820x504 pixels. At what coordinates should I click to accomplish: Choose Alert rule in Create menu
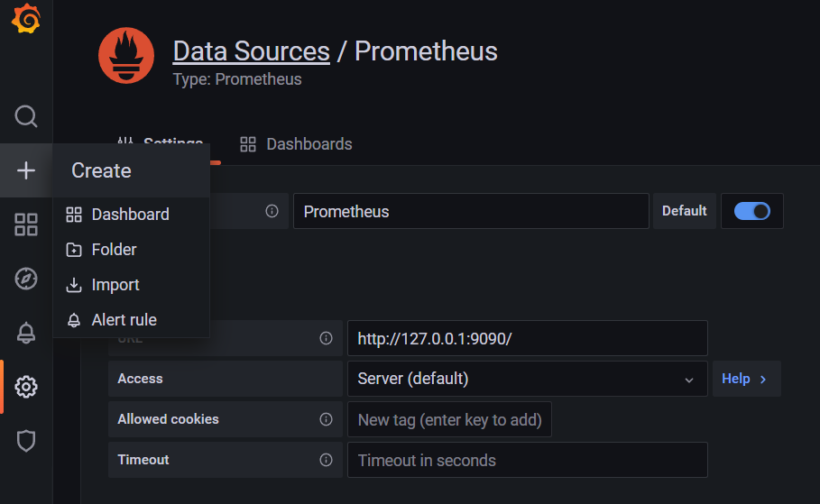(x=124, y=320)
